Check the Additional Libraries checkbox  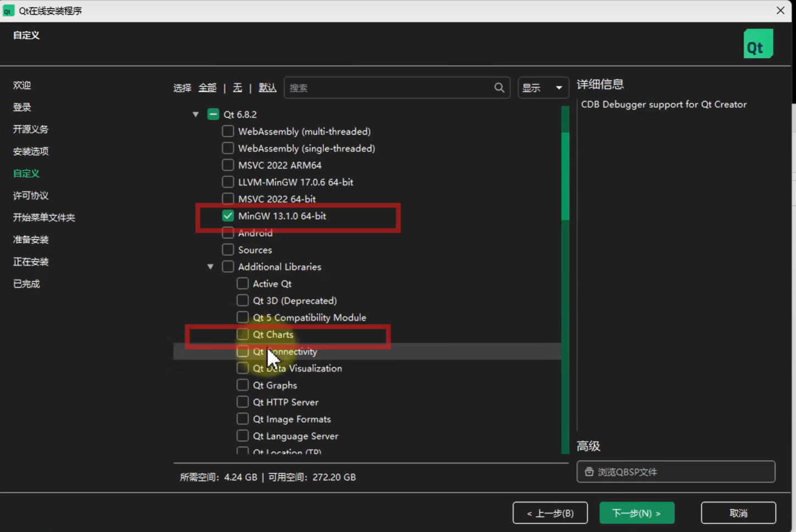pyautogui.click(x=228, y=267)
